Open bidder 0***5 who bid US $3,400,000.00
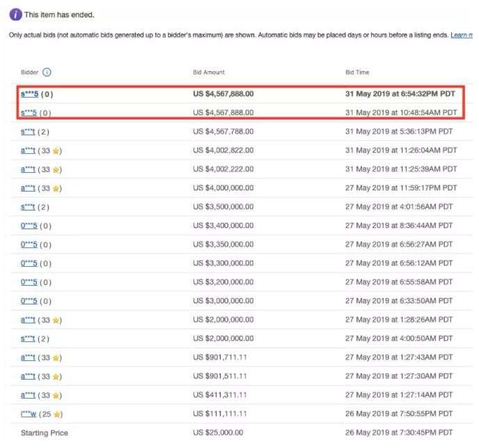This screenshot has height=448, width=479. (x=29, y=226)
